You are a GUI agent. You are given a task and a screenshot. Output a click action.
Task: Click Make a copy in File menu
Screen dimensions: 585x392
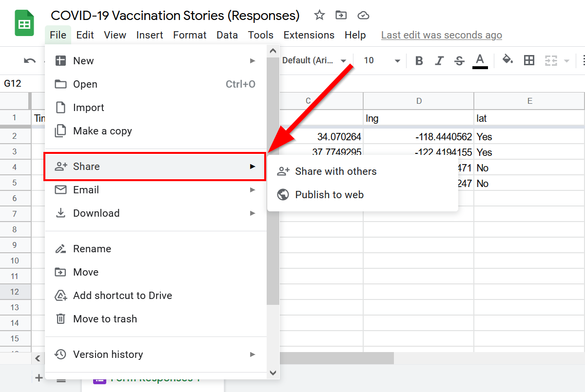pos(102,131)
